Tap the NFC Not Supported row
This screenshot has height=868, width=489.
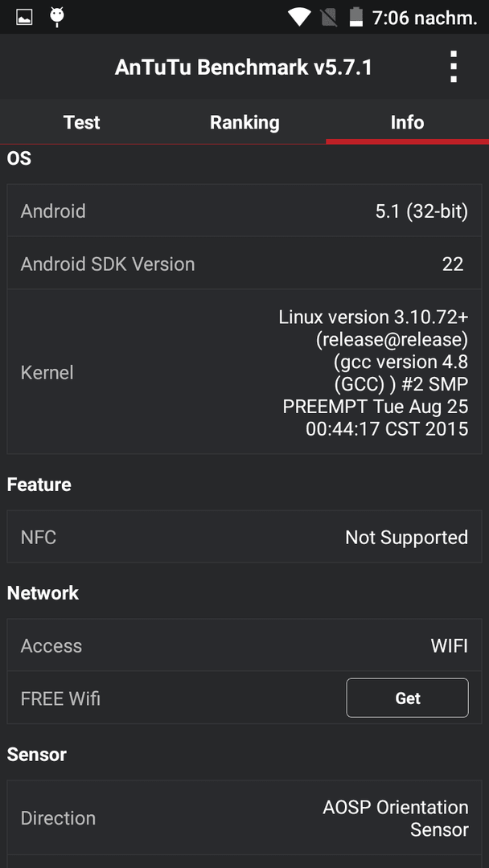click(x=244, y=536)
